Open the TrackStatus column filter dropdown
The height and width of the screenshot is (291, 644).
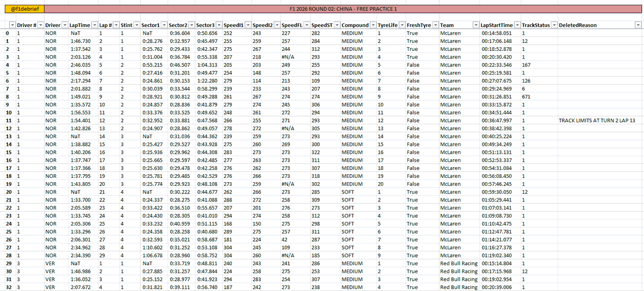(x=553, y=25)
